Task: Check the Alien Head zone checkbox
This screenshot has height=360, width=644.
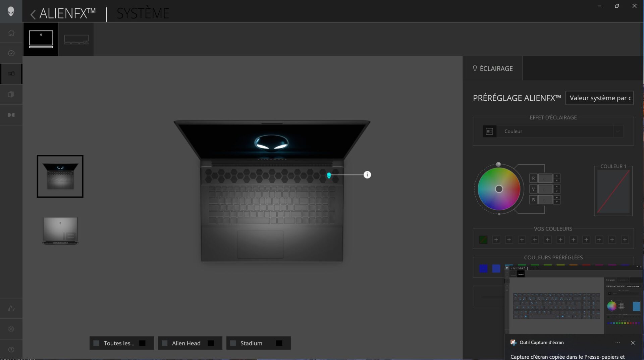Action: [x=165, y=343]
